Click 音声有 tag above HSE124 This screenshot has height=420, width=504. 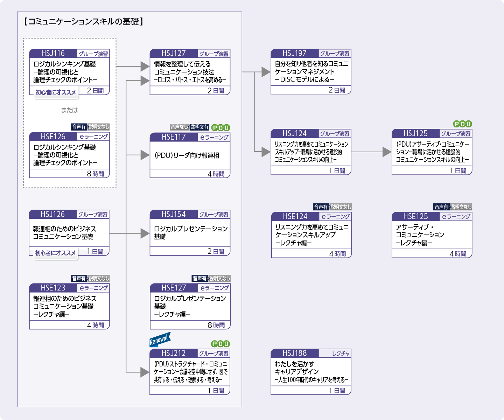tap(321, 207)
